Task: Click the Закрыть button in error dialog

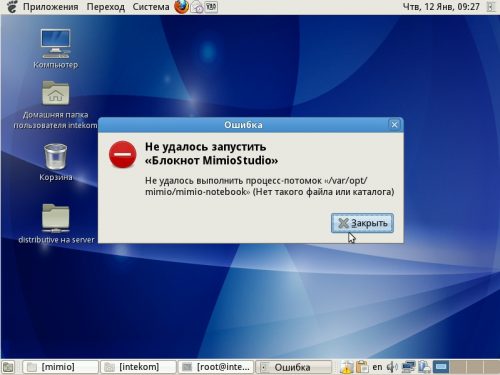Action: [362, 223]
